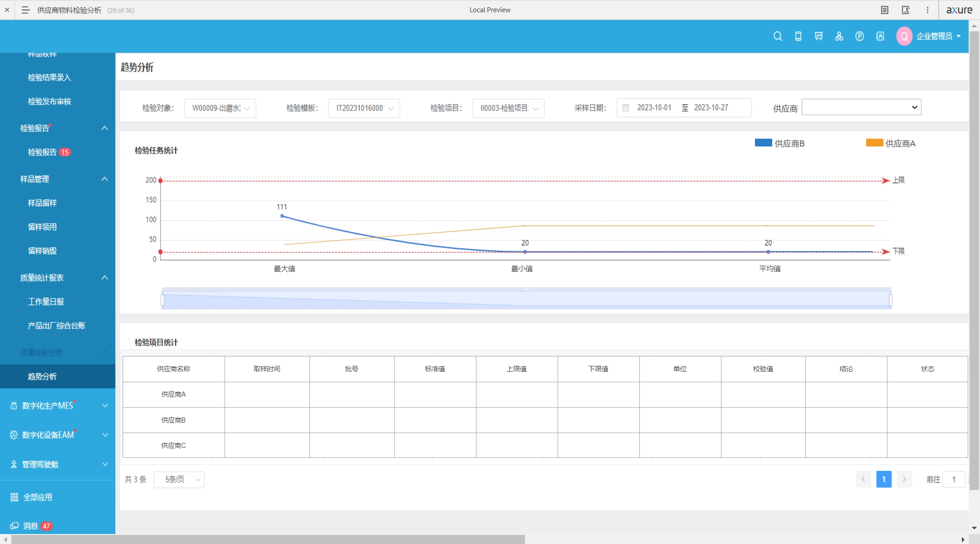Open 留样领用 in the sidebar

42,227
